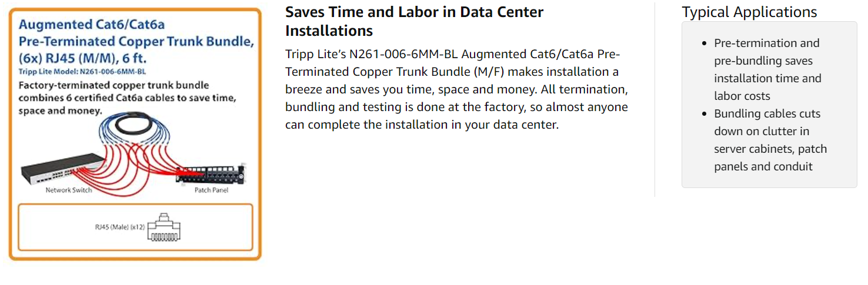The image size is (868, 285).
Task: Click the RJ45 male connector diagram icon
Action: 164,227
